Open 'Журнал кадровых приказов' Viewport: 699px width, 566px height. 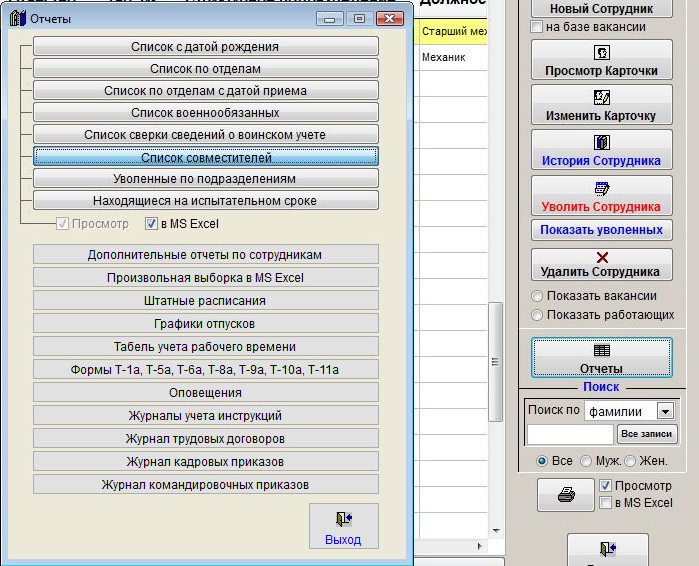[x=206, y=462]
